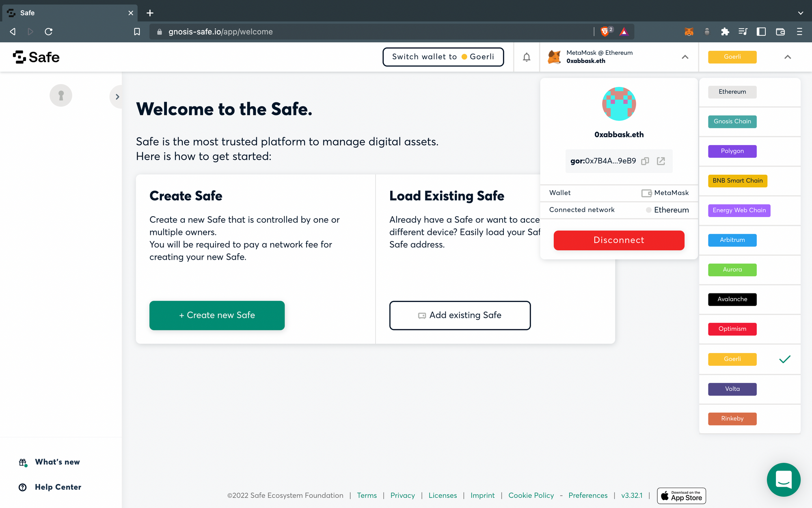Click the external link icon next to address
Screen dimensions: 812x508
tap(662, 161)
